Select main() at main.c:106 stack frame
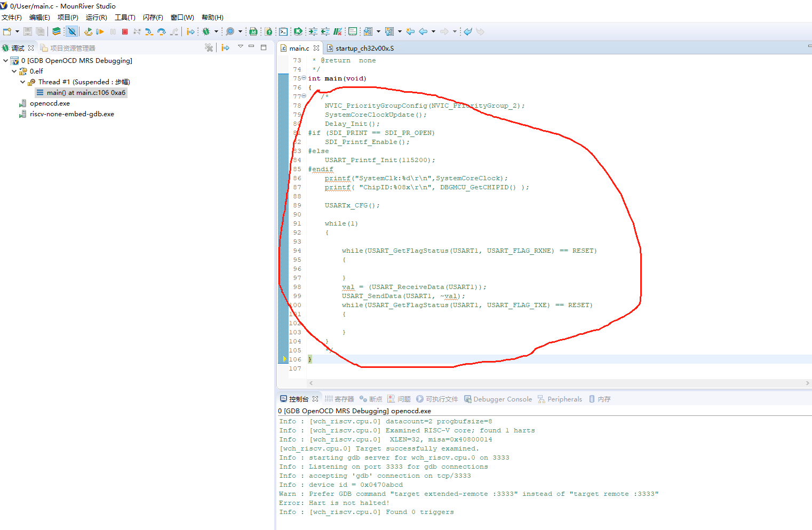The image size is (812, 530). pos(81,92)
